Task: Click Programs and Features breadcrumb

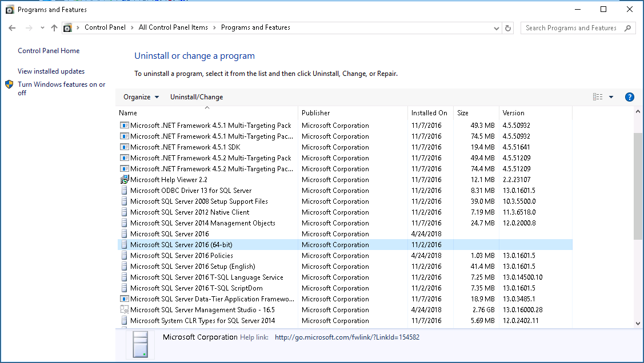Action: pyautogui.click(x=255, y=27)
